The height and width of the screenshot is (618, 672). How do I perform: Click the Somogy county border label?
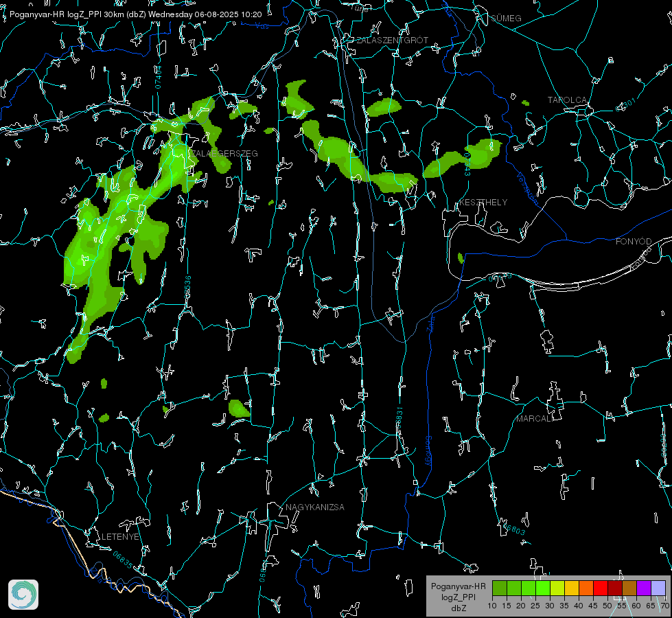pyautogui.click(x=428, y=450)
